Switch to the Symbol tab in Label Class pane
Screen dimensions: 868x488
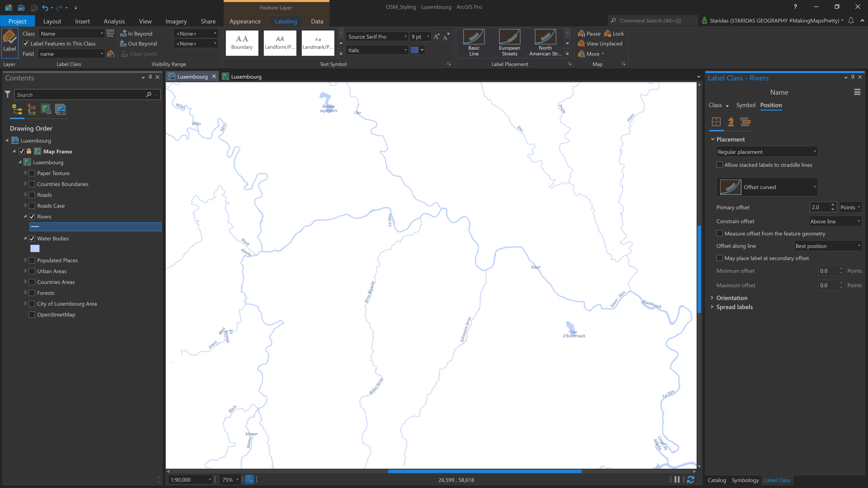coord(745,105)
